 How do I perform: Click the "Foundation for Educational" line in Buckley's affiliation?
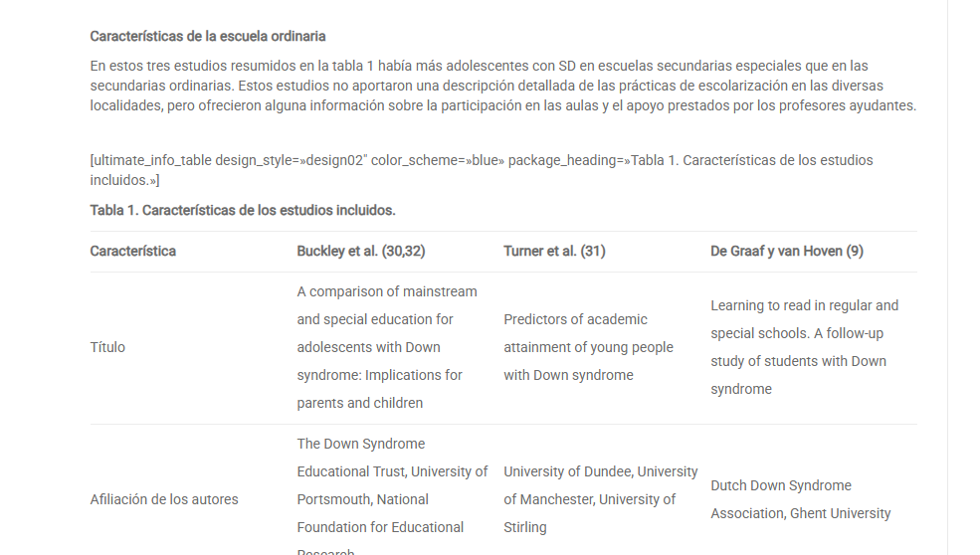coord(380,527)
